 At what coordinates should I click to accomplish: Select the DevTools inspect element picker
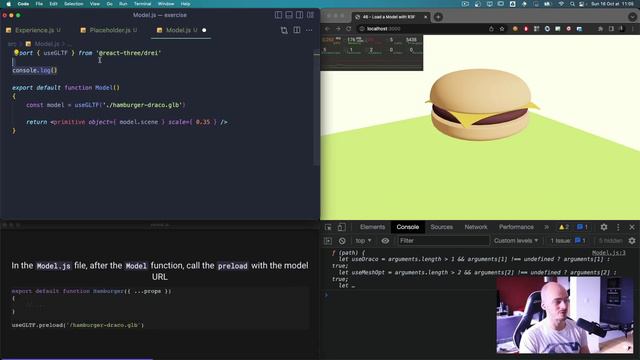pos(328,227)
